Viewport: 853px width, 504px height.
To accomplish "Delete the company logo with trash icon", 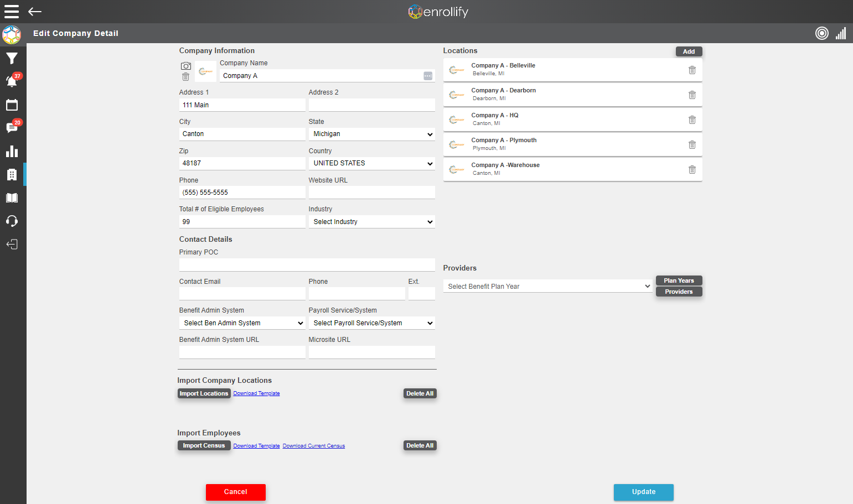I will 186,77.
